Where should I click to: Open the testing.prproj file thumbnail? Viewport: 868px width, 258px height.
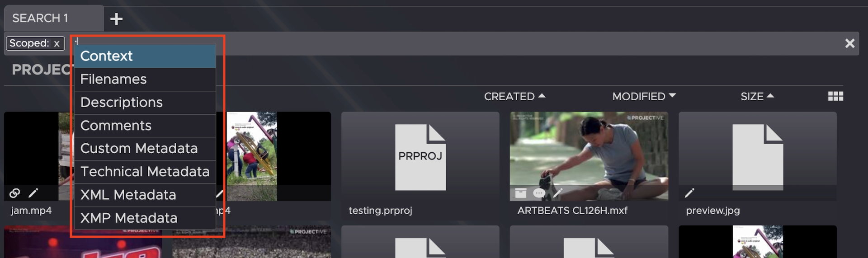[420, 156]
